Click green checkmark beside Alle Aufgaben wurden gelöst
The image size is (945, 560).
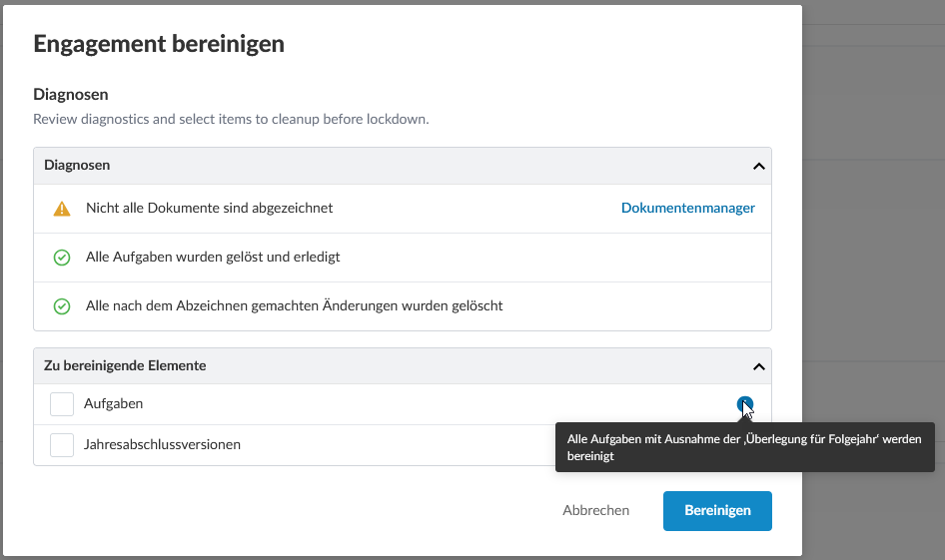coord(62,258)
